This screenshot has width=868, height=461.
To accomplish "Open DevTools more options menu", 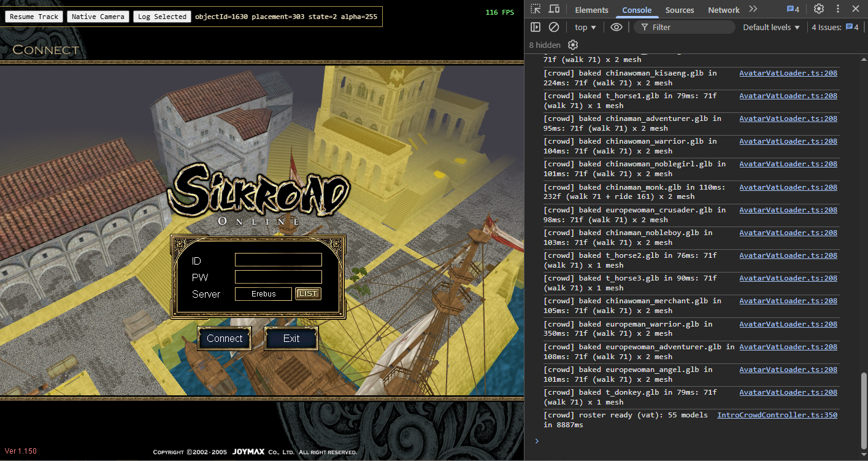I will pos(838,9).
